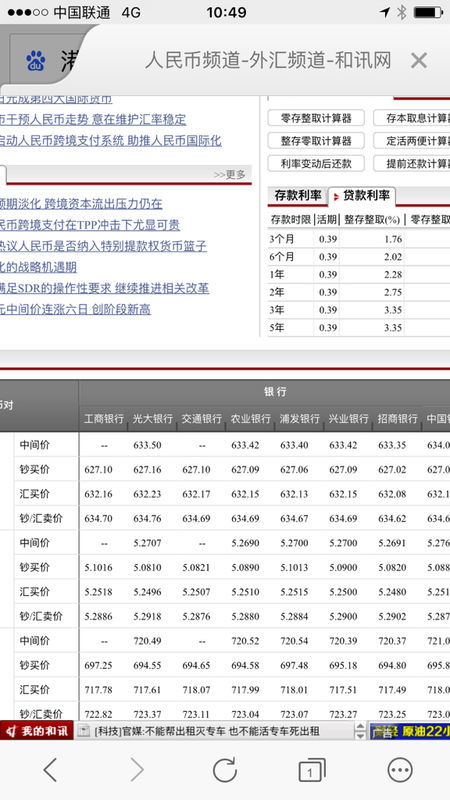
Task: Click the 720.49 光大银行 中间价 cell
Action: [147, 641]
